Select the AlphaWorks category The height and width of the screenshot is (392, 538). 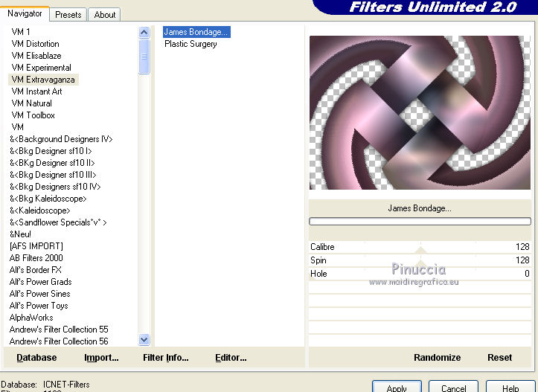31,318
